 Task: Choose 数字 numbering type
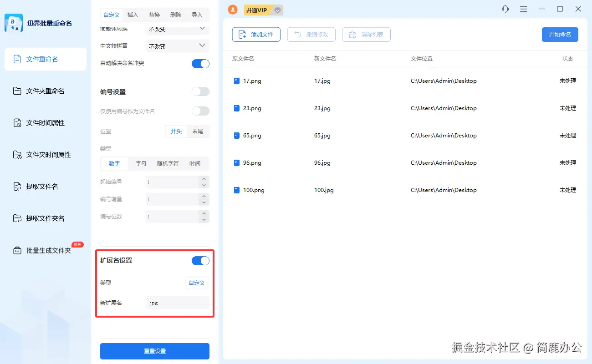114,164
